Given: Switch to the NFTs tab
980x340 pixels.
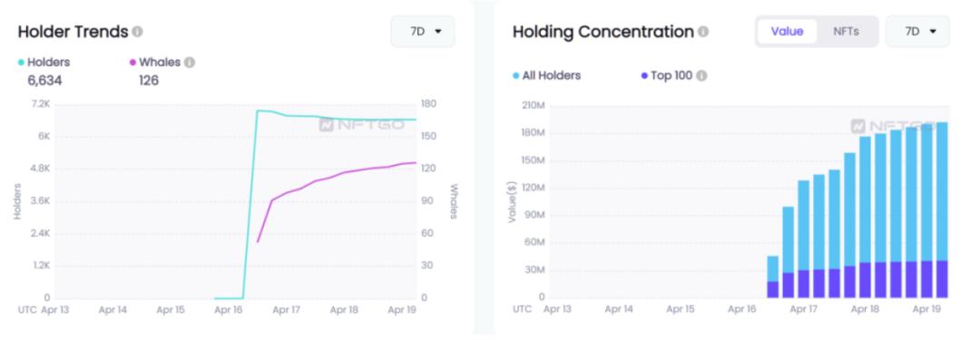Looking at the screenshot, I should click(846, 31).
